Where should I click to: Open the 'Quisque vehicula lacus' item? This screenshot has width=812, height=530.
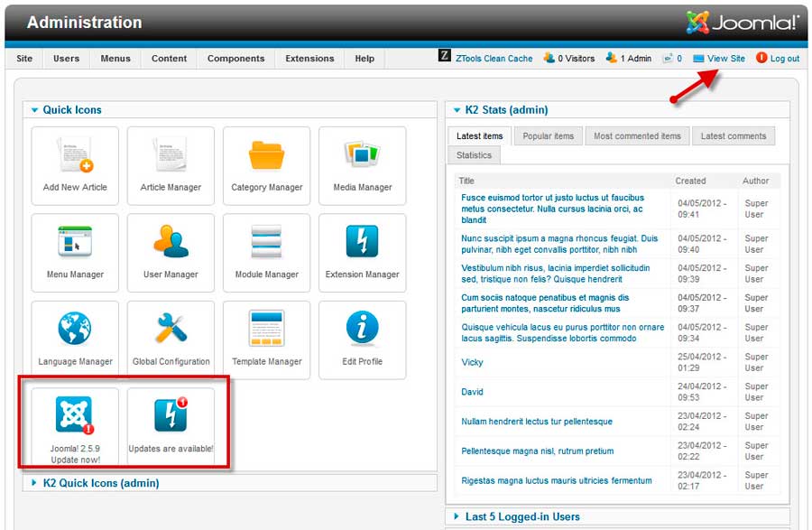(562, 332)
